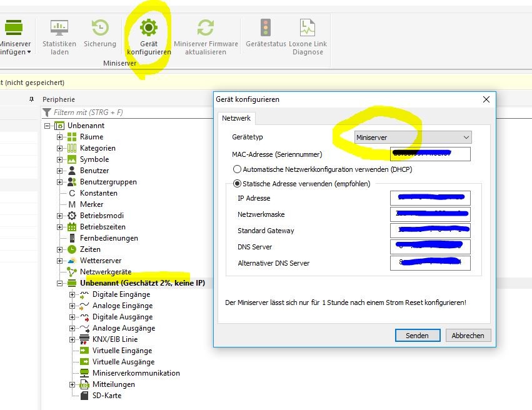Click the Filtern mit (STRG + F) box
The height and width of the screenshot is (410, 532).
128,112
